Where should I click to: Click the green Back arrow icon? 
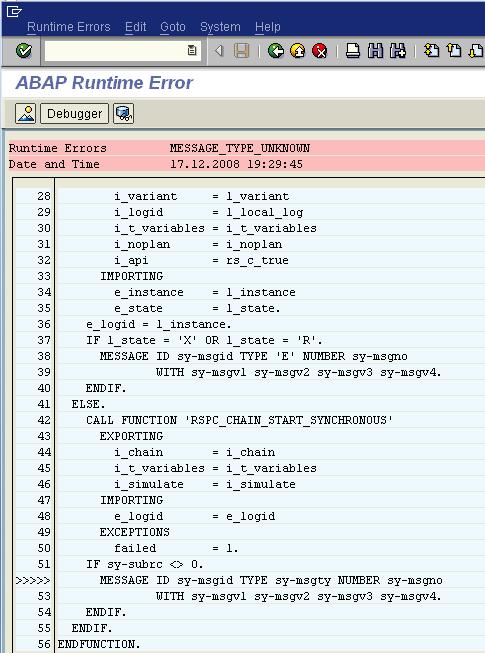[276, 51]
